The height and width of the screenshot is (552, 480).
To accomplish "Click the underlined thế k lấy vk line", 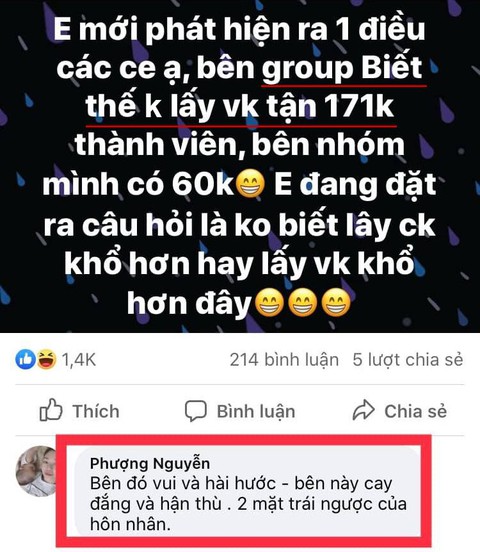I will [239, 106].
